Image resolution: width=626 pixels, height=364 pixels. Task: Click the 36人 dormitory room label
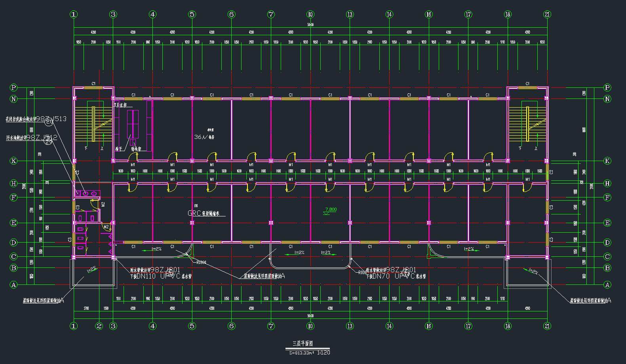point(204,137)
